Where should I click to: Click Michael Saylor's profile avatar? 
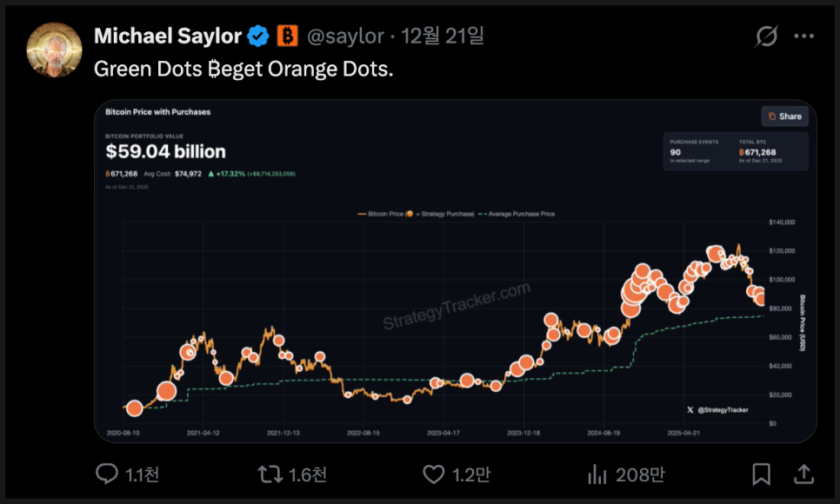(54, 50)
